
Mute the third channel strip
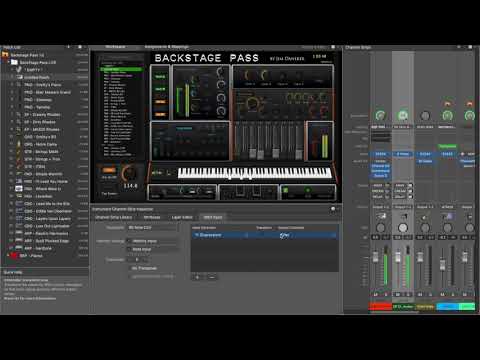coord(420,294)
